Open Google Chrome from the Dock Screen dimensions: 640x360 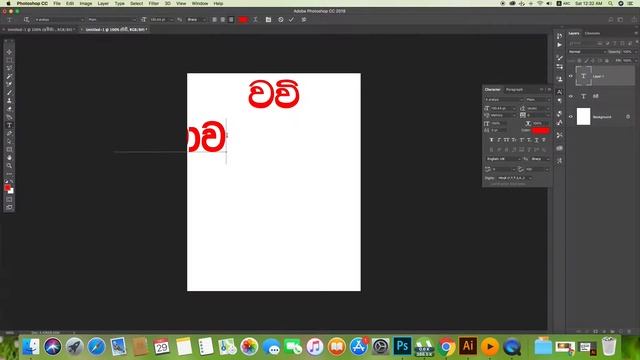point(446,347)
